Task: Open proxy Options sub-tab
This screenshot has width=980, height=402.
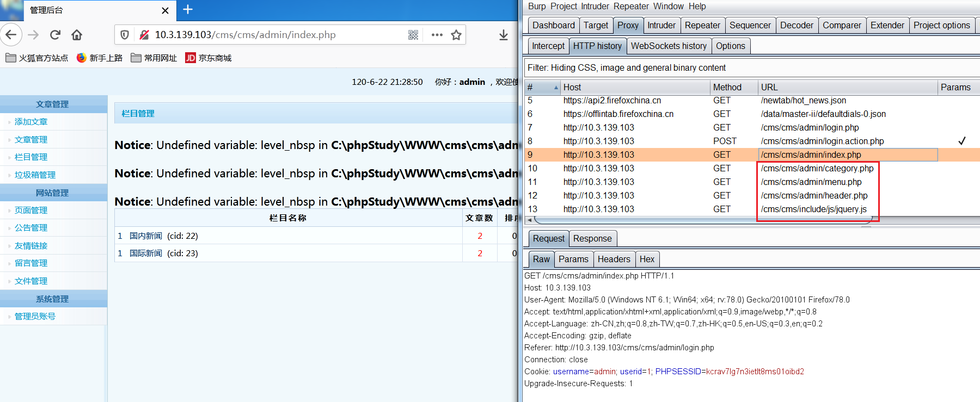Action: tap(731, 46)
